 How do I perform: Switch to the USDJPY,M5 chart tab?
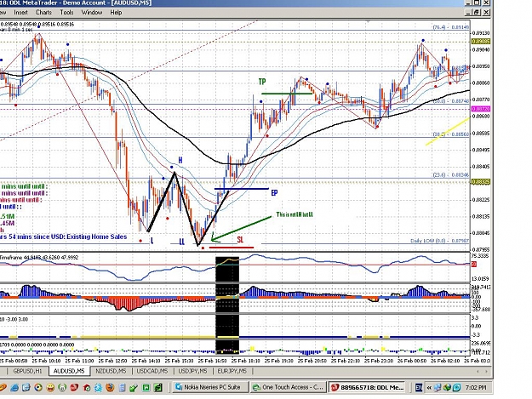click(x=192, y=371)
